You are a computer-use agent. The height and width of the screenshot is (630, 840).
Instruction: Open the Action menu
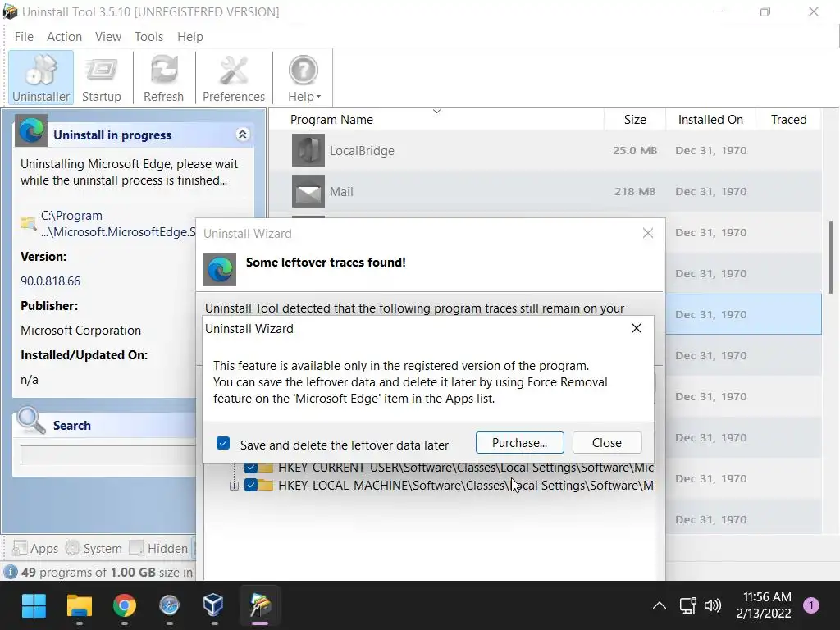pyautogui.click(x=64, y=36)
